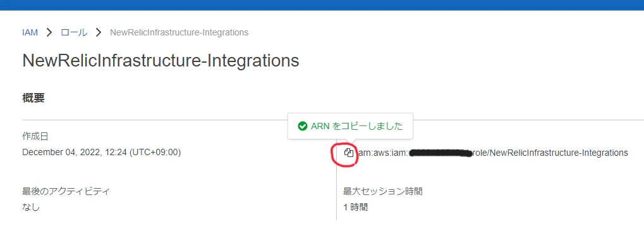Screen dimensions: 644x240
Task: Click the copy ARN icon
Action: [348, 153]
